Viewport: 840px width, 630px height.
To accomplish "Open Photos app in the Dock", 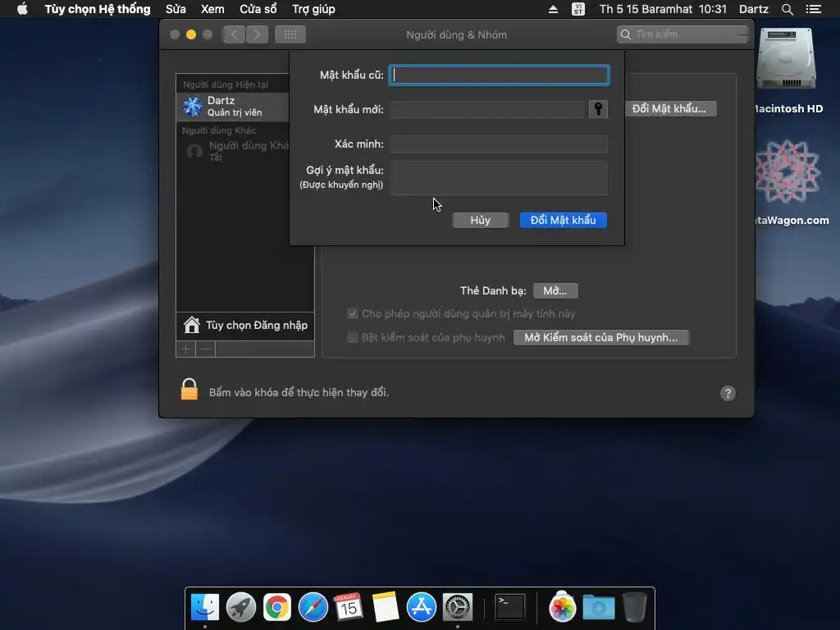I will (562, 607).
